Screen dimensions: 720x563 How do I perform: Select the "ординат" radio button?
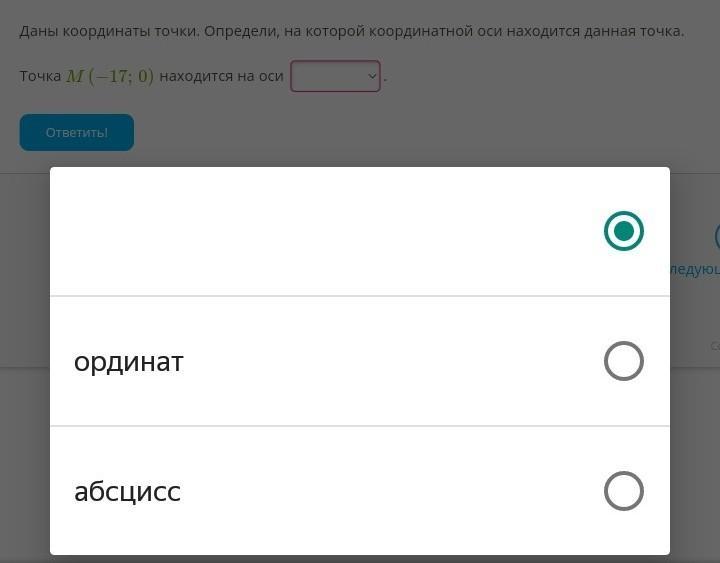point(623,361)
